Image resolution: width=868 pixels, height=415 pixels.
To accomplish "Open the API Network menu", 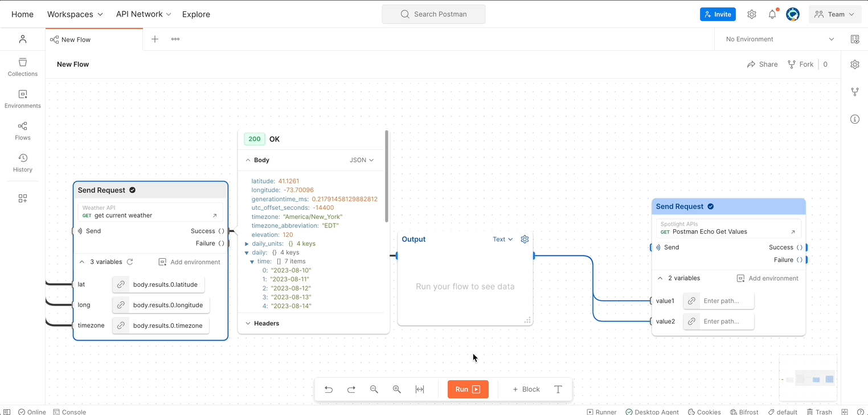I will [x=142, y=14].
